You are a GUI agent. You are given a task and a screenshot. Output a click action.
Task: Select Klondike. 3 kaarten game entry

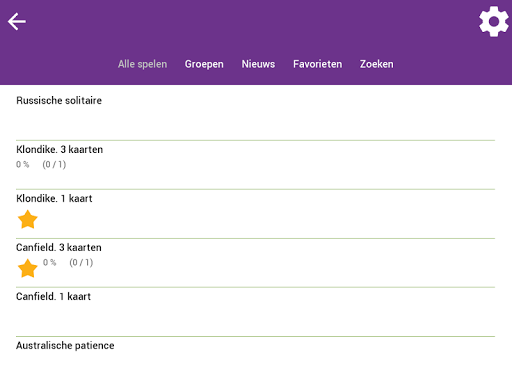coord(255,165)
